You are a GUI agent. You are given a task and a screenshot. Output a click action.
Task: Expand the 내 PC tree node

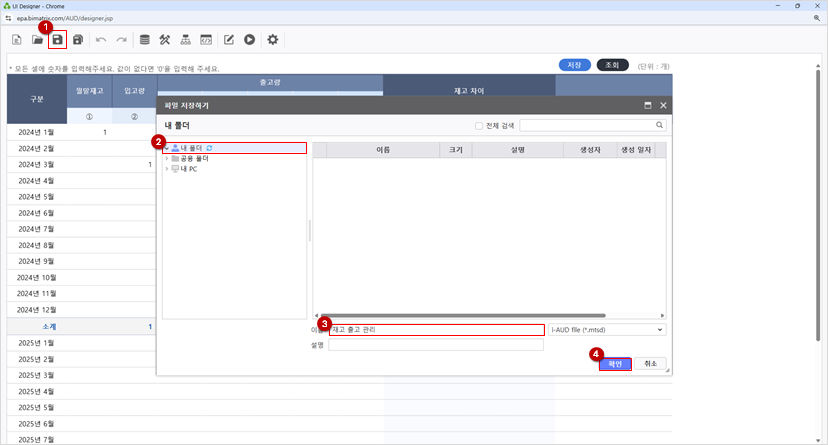coord(167,169)
